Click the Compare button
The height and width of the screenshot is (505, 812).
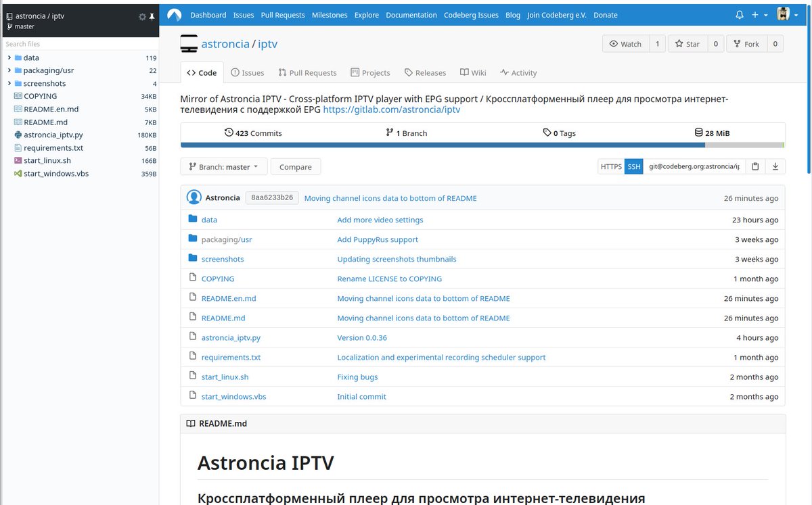click(296, 166)
